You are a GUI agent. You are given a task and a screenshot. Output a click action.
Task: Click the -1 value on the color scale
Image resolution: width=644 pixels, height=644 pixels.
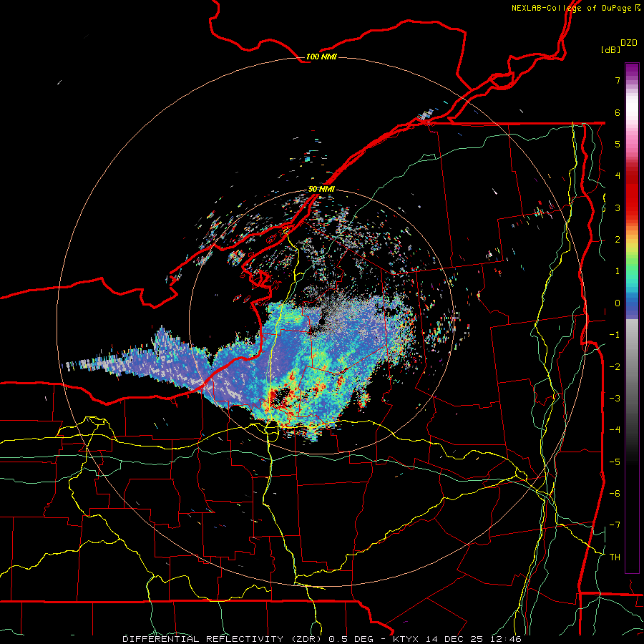615,335
